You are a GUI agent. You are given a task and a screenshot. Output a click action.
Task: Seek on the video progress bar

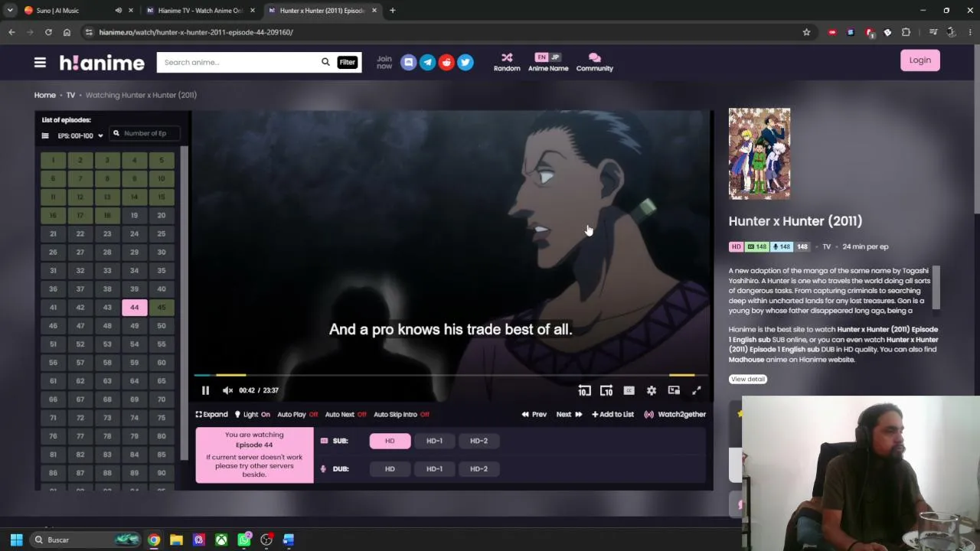(x=452, y=375)
